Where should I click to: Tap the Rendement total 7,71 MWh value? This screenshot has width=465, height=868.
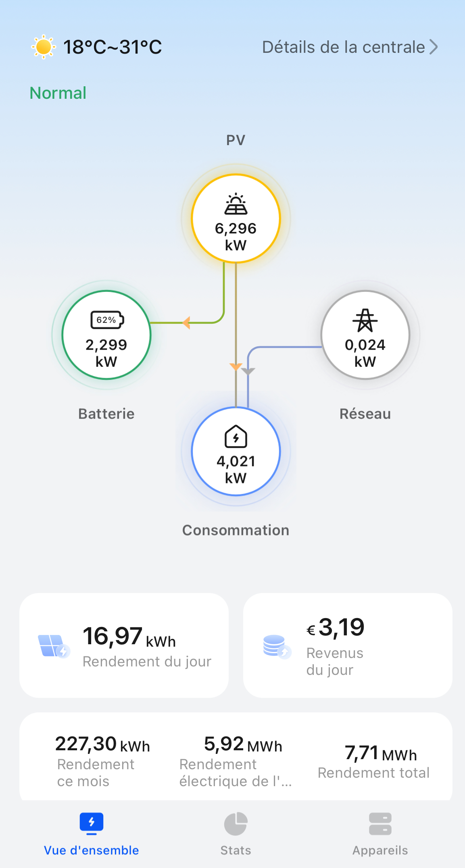pyautogui.click(x=380, y=753)
